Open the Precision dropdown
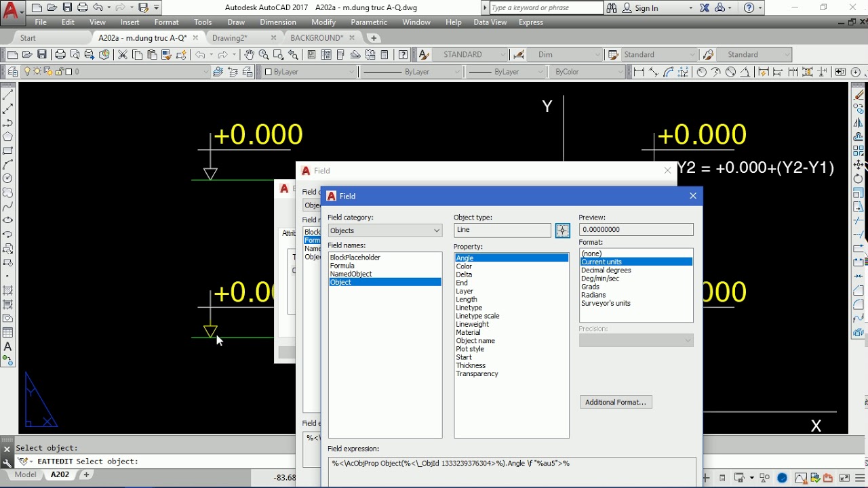 coord(636,340)
